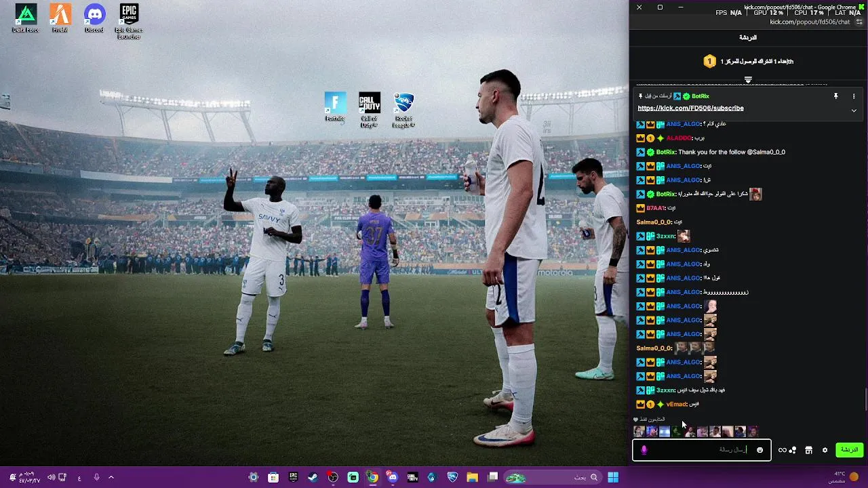This screenshot has width=868, height=488.
Task: Expand the pinned message chevron
Action: (854, 110)
